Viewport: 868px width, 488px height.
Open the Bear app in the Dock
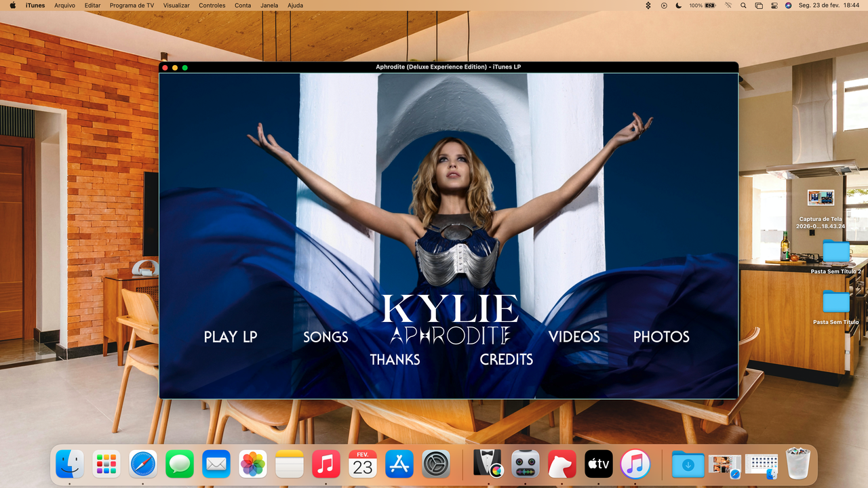tap(562, 464)
